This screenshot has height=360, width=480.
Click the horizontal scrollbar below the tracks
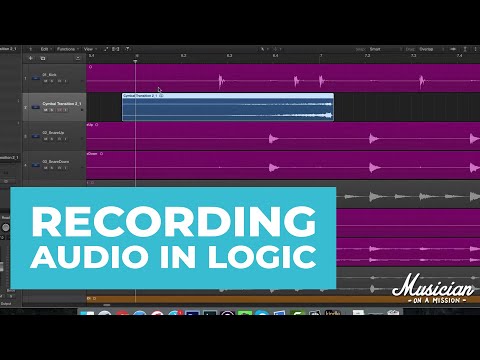[x=107, y=305]
